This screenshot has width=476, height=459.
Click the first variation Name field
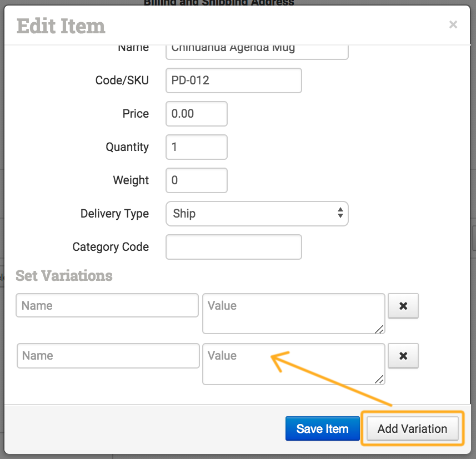coord(107,306)
